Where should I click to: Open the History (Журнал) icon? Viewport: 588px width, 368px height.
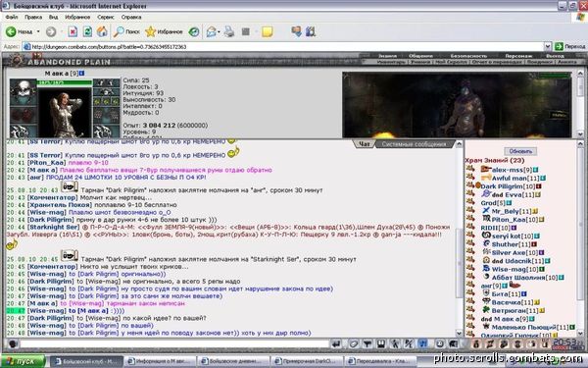[x=193, y=32]
